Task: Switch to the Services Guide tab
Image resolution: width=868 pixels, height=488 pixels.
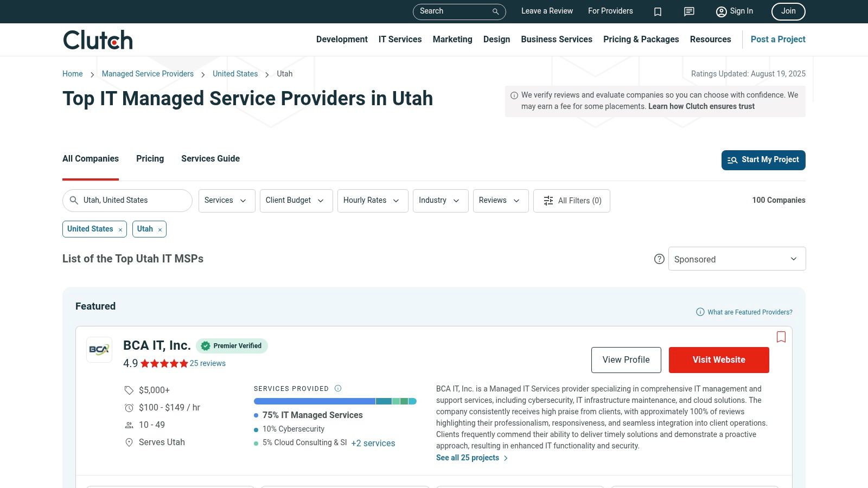Action: (210, 159)
